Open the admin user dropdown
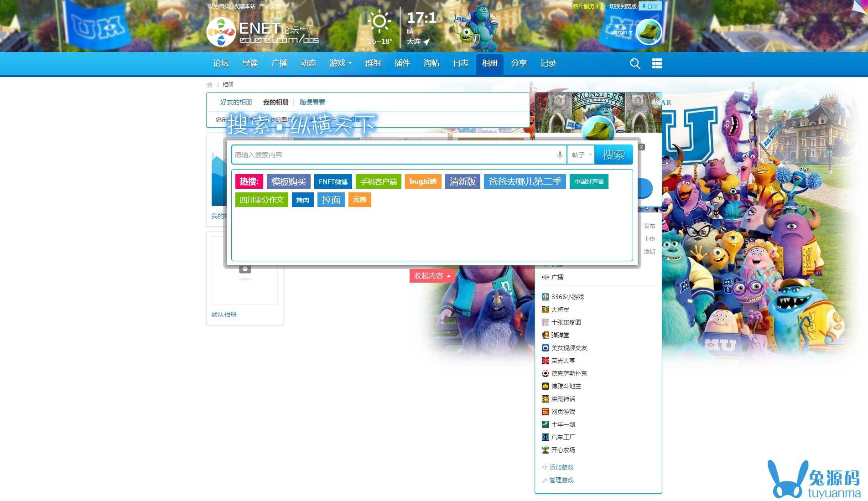868x501 pixels. click(621, 32)
